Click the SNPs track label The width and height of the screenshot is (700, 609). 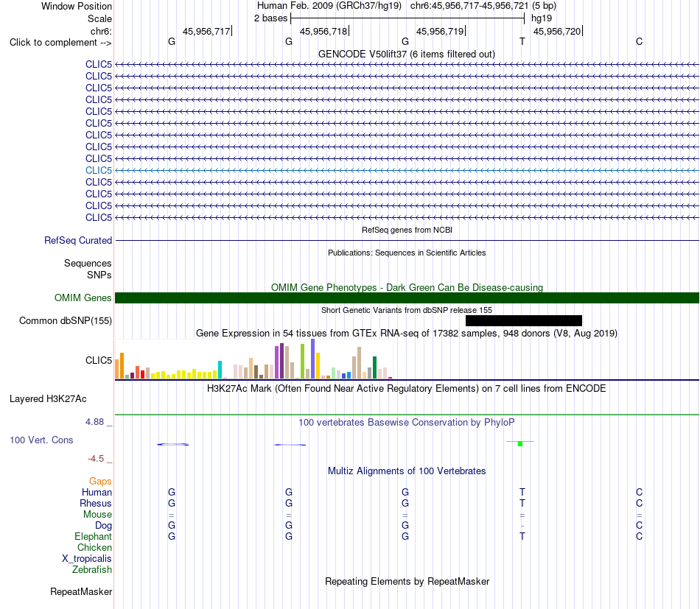[x=99, y=275]
